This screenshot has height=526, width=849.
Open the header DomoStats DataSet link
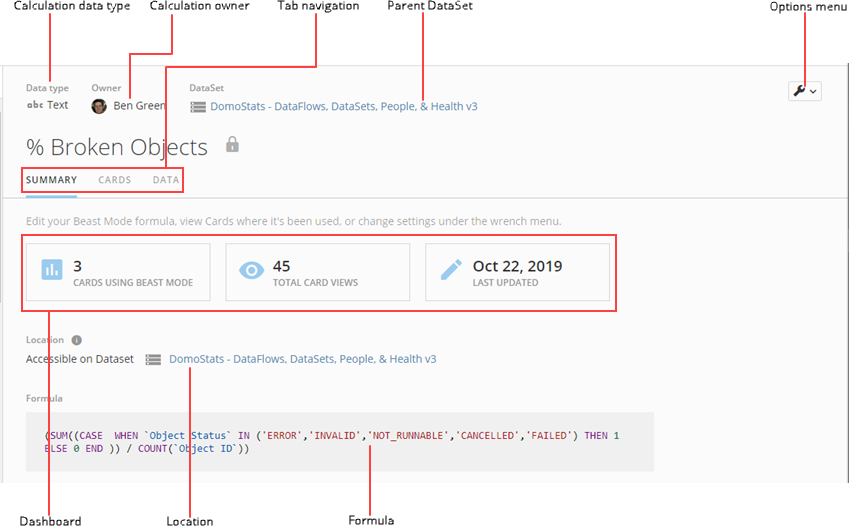click(344, 107)
